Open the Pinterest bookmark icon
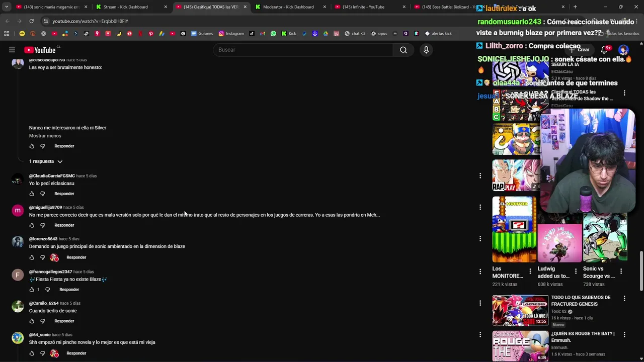The height and width of the screenshot is (362, 644). tap(150, 34)
